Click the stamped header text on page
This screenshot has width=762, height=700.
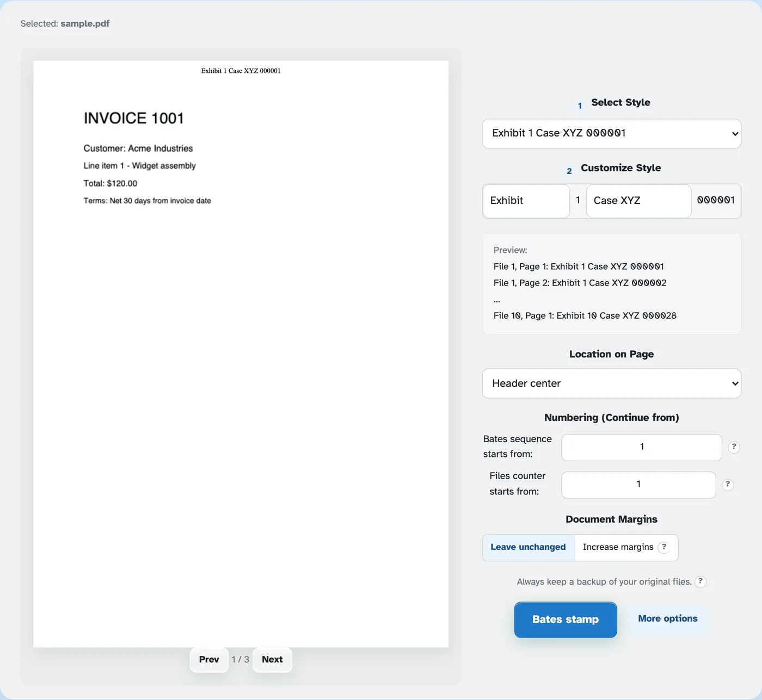coord(241,71)
